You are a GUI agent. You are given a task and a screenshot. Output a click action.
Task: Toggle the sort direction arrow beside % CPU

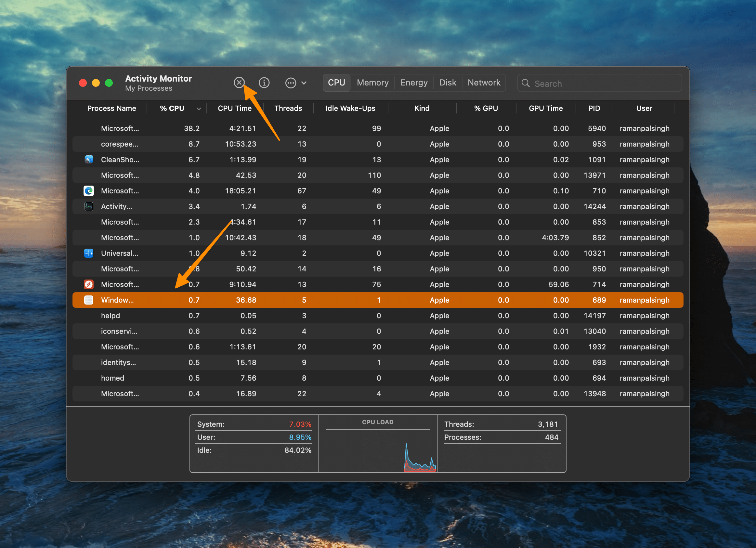click(199, 109)
